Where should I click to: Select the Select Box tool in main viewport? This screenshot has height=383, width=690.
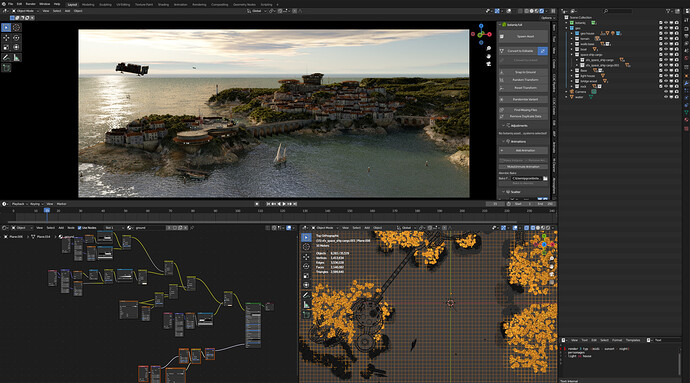[x=6, y=27]
